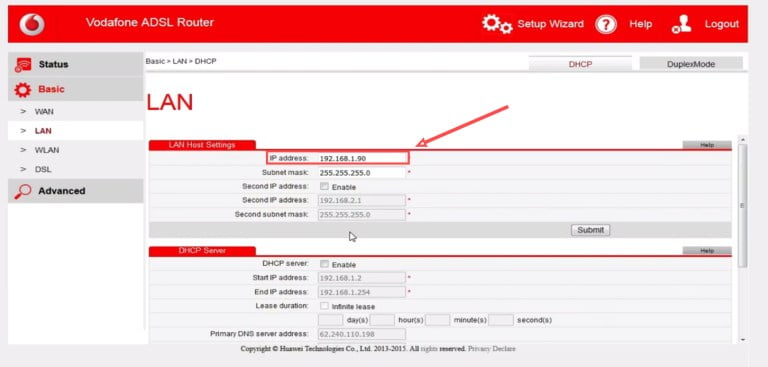Click the Logout user icon
The image size is (768, 367).
(681, 24)
